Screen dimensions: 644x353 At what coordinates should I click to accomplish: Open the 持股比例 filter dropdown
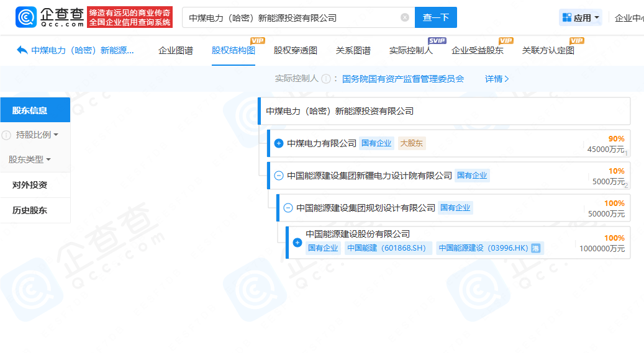click(37, 135)
